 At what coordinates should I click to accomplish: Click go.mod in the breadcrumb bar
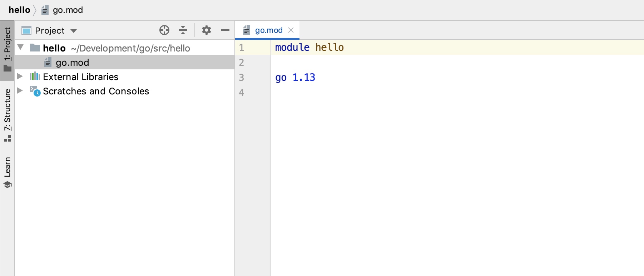tap(68, 10)
